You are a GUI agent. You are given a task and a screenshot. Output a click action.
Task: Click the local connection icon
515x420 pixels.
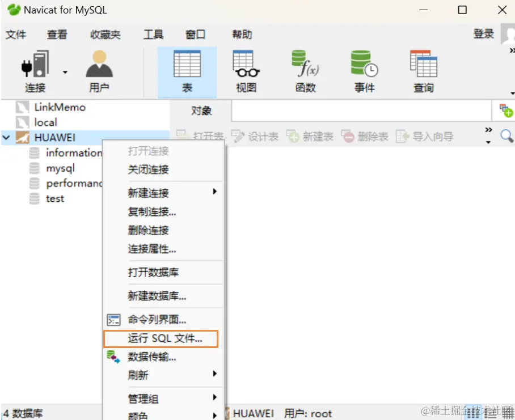(x=22, y=122)
